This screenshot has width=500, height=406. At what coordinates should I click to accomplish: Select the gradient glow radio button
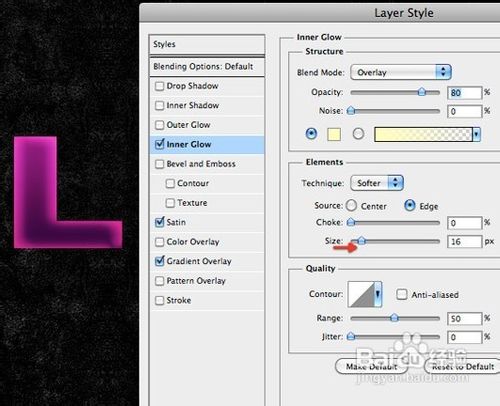pyautogui.click(x=358, y=134)
